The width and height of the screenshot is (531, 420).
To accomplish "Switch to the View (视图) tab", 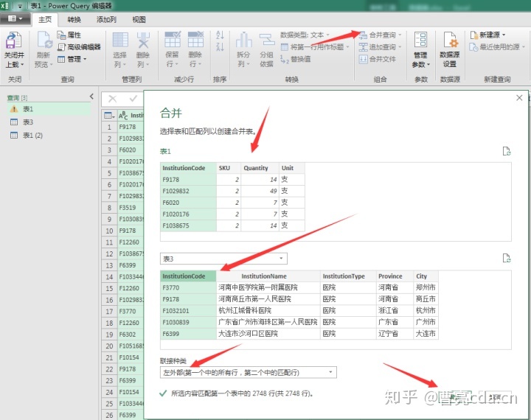I will coord(139,20).
